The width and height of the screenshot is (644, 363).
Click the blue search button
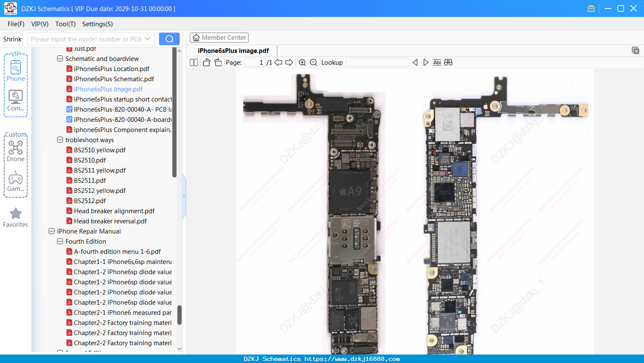point(169,39)
